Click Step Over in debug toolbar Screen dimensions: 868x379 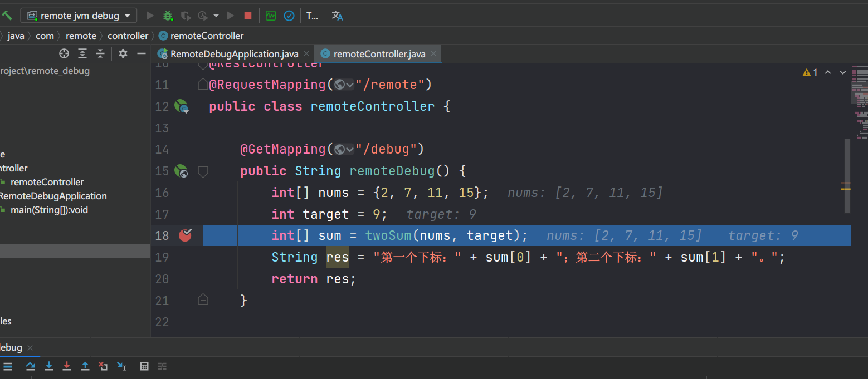point(31,366)
